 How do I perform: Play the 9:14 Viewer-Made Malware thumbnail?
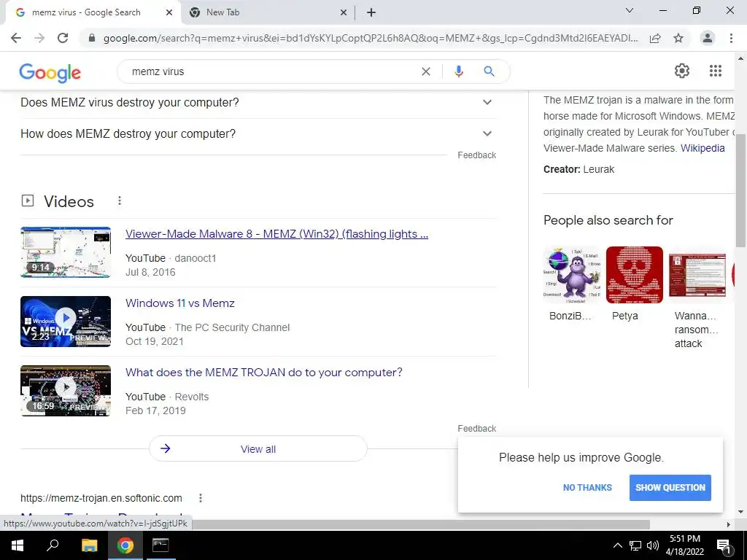tap(66, 252)
